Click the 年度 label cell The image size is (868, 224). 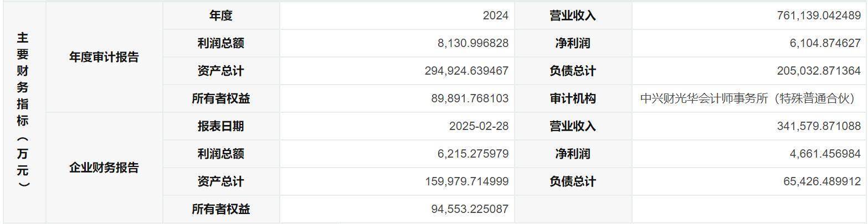coord(221,15)
